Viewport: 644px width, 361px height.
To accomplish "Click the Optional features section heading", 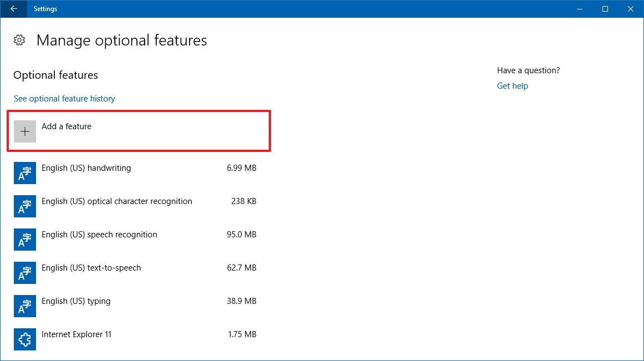I will tap(56, 75).
